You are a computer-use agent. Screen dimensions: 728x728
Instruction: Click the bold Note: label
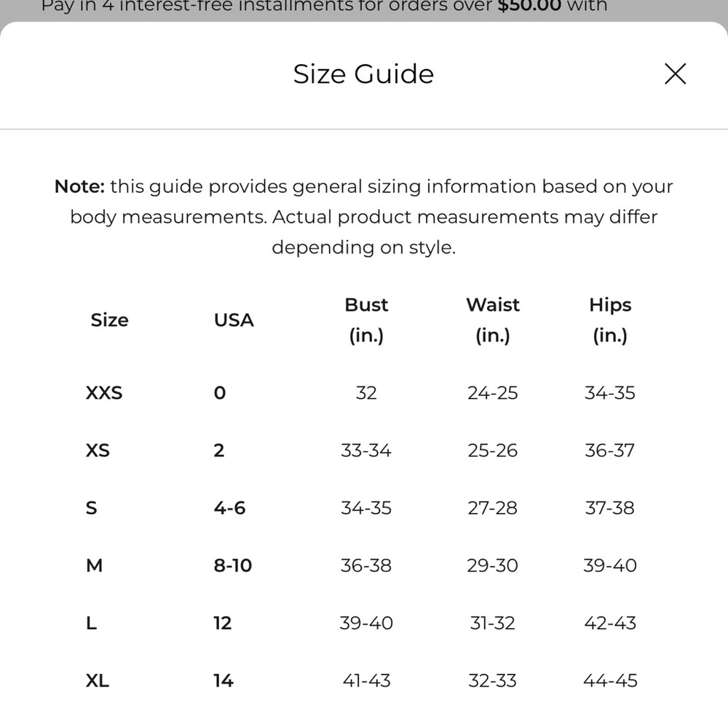click(x=80, y=186)
